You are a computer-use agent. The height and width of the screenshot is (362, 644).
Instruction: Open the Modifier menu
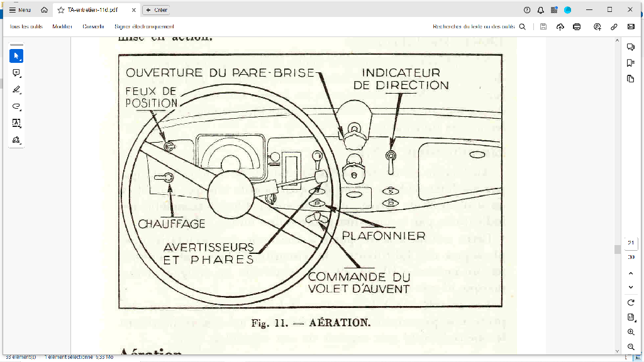coord(62,26)
